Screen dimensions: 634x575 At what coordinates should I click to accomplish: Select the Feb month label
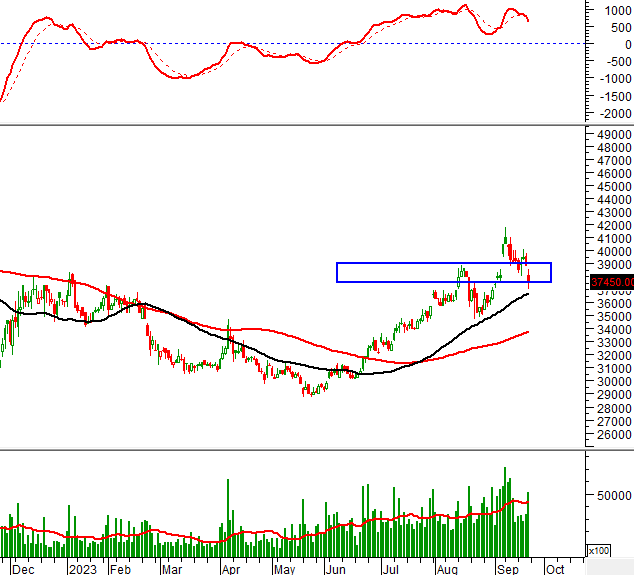(x=120, y=569)
